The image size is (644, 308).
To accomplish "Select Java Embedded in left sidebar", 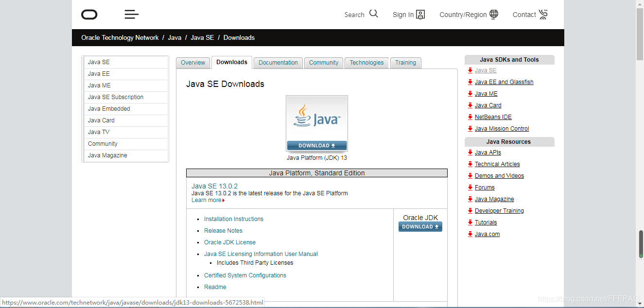I will (126, 109).
